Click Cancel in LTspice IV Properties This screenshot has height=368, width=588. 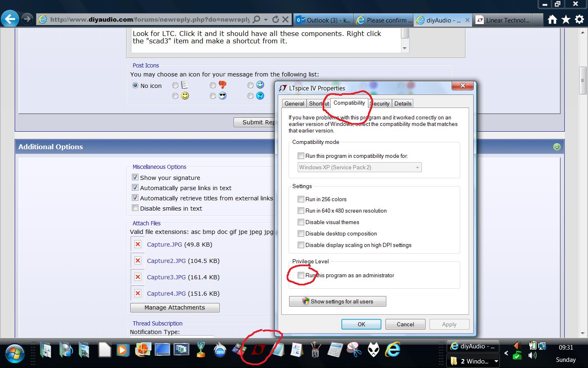click(x=405, y=324)
